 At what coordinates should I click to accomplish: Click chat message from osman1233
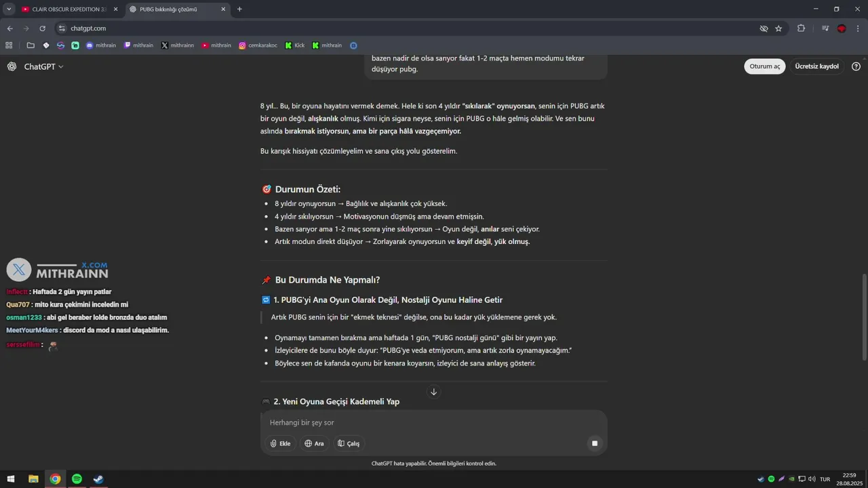[87, 317]
